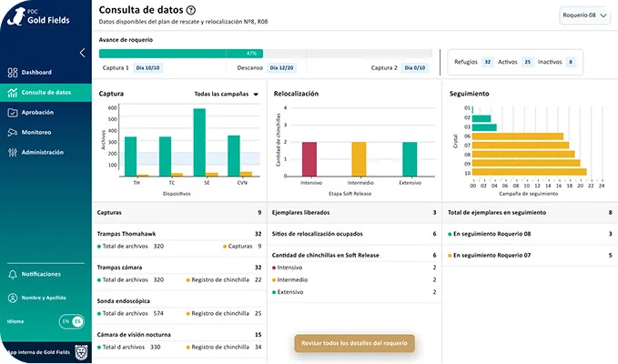The image size is (618, 364).
Task: Open the help question mark icon
Action: 191,10
